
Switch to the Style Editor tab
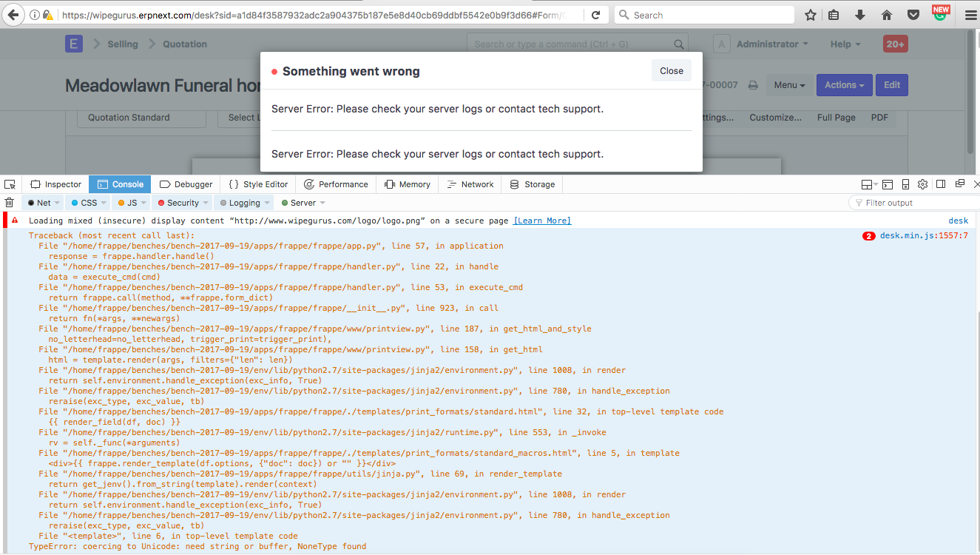pos(258,184)
